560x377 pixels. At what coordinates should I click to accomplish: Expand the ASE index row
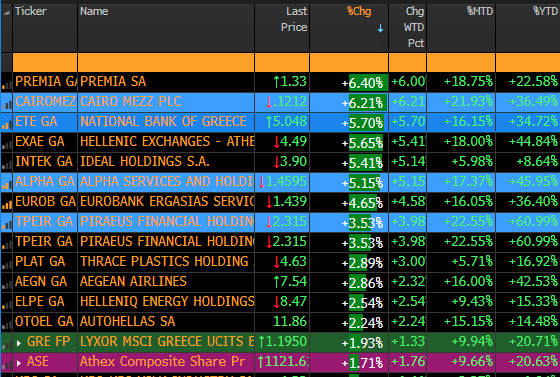(19, 363)
